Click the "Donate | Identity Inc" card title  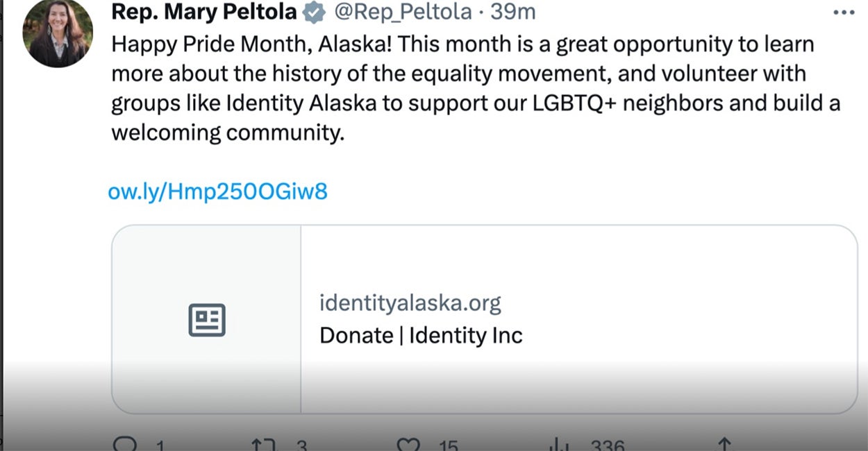point(421,336)
